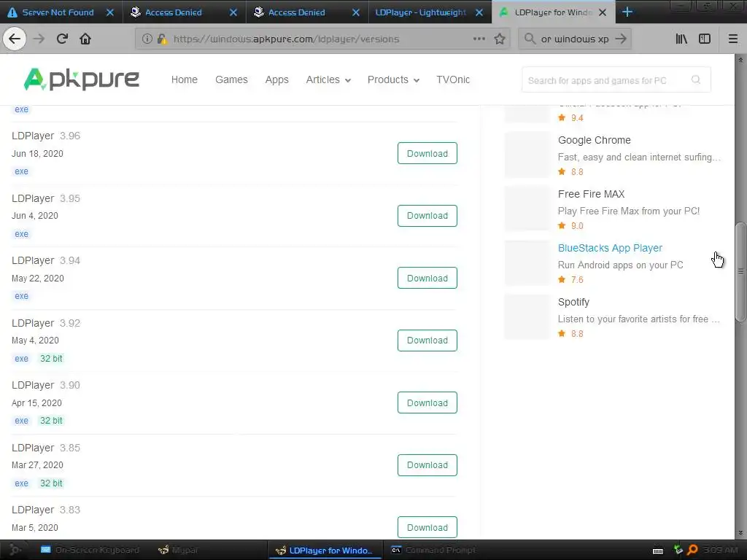Open a new tab with plus icon
The width and height of the screenshot is (747, 560).
click(x=627, y=12)
